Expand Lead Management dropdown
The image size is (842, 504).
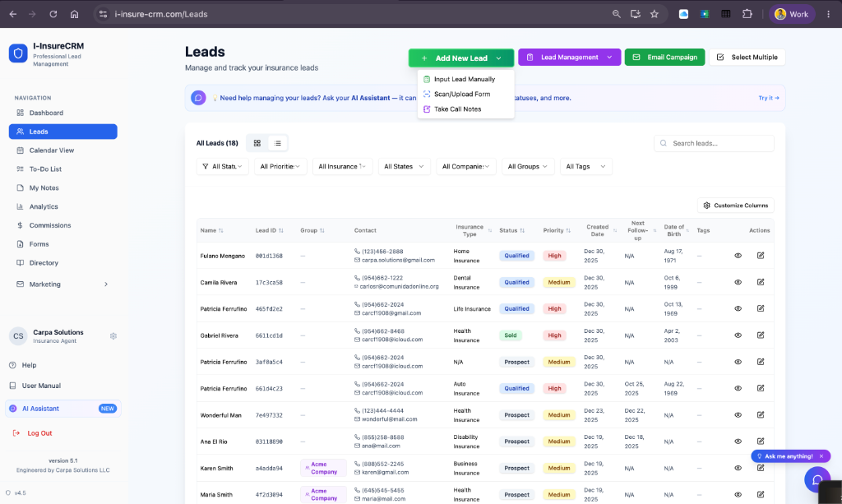click(569, 57)
